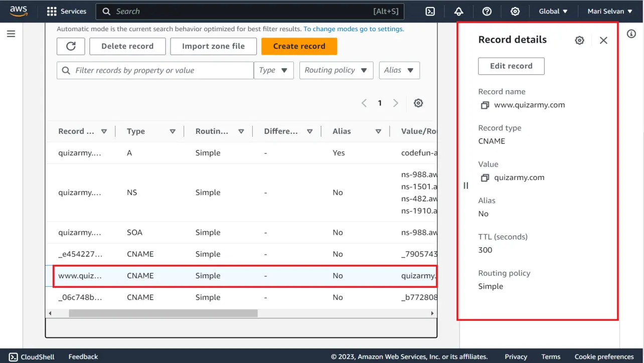Click Delete record button

click(x=127, y=46)
